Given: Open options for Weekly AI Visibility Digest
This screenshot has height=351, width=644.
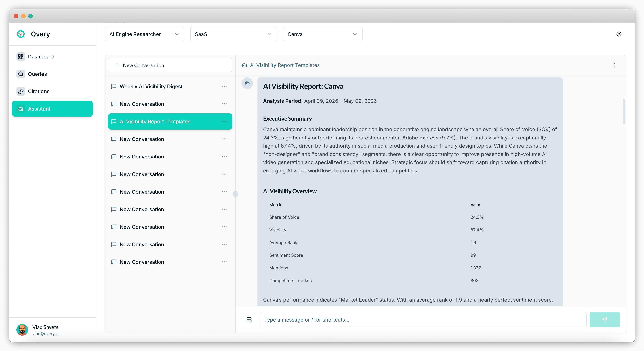Looking at the screenshot, I should tap(224, 86).
